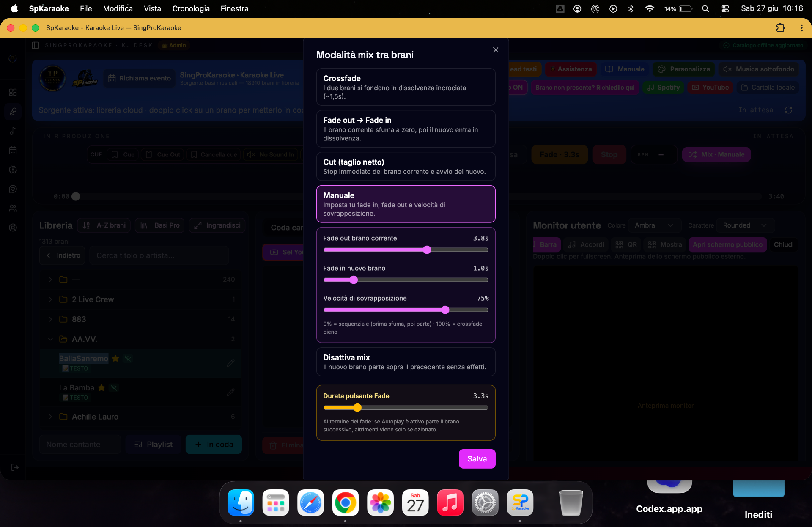Adjust the Durata pulsante Fade slider
This screenshot has height=527, width=812.
[x=406, y=408]
